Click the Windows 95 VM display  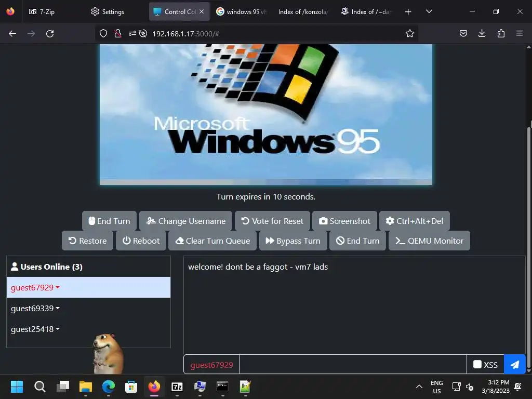[x=265, y=114]
